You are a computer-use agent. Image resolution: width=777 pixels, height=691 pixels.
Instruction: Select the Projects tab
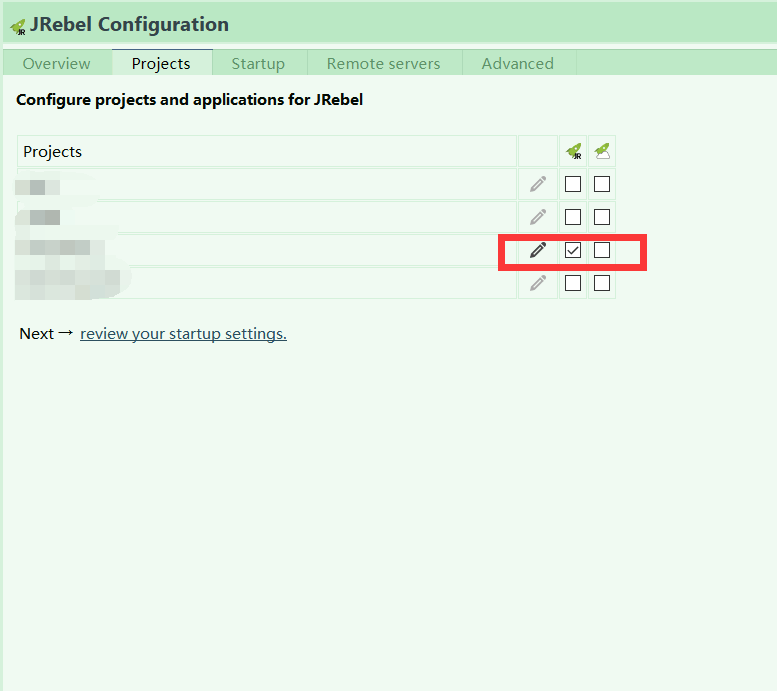click(x=161, y=63)
